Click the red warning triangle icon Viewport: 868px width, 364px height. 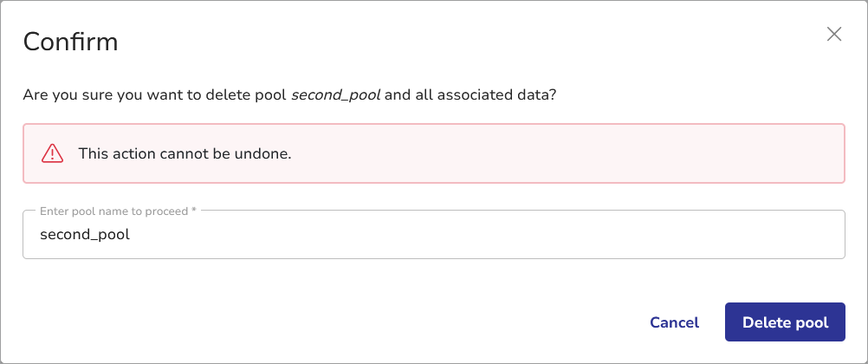(x=53, y=153)
